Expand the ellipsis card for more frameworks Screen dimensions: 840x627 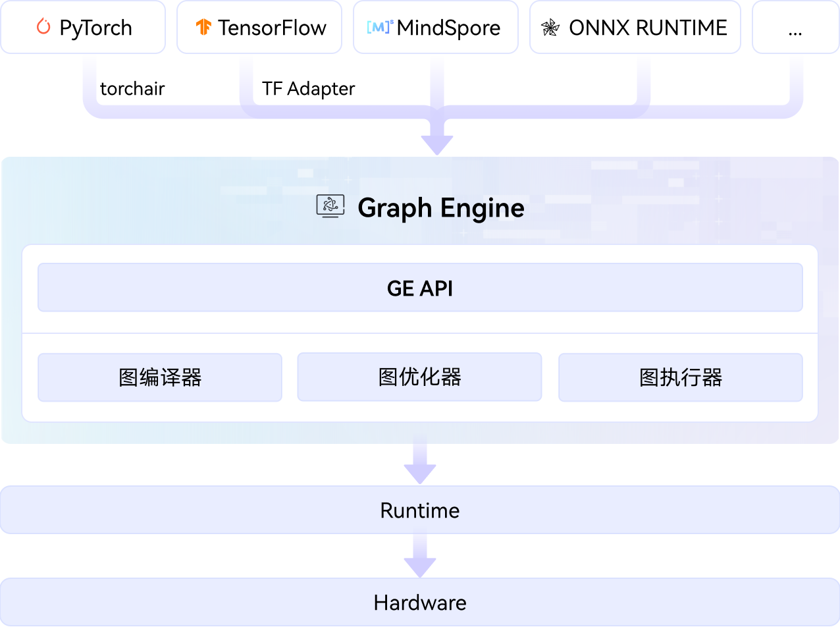[x=795, y=27]
